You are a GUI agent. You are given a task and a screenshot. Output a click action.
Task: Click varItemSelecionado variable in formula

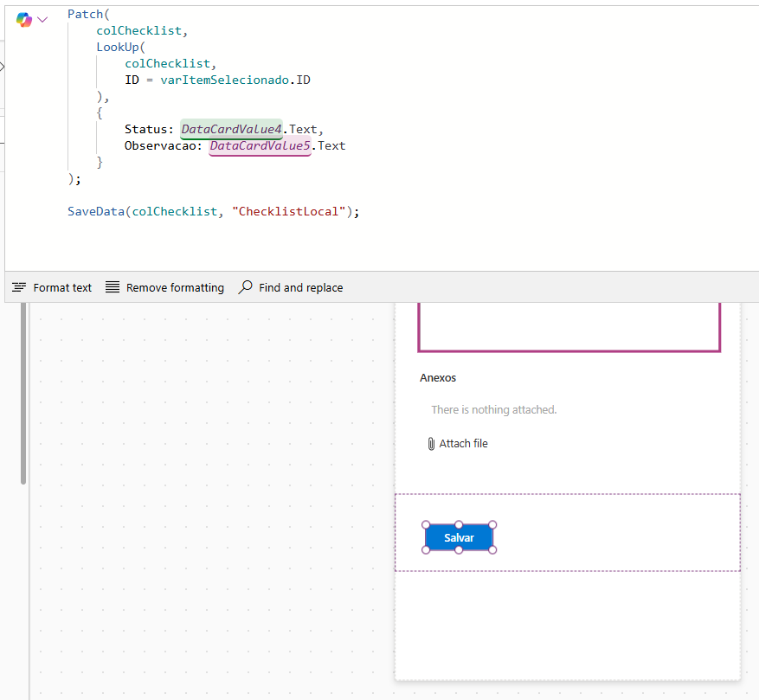[x=225, y=80]
